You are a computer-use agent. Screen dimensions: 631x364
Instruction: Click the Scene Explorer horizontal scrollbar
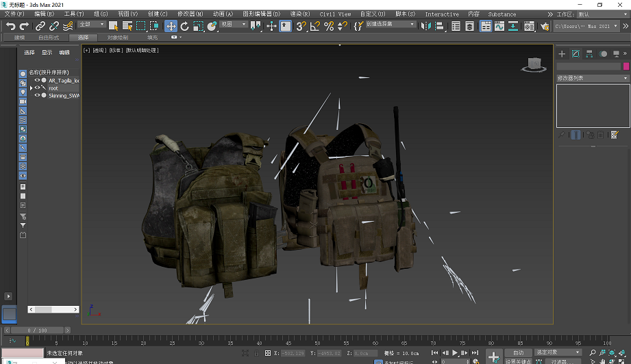pos(53,309)
